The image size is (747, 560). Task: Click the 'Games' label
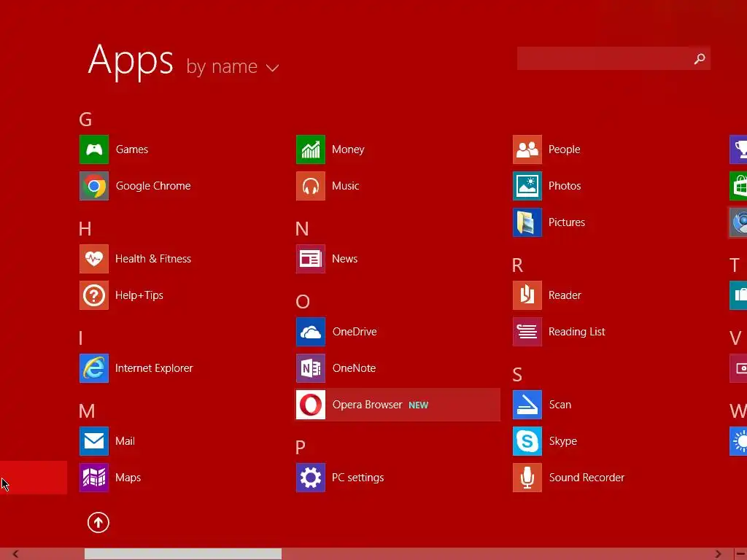click(x=132, y=149)
